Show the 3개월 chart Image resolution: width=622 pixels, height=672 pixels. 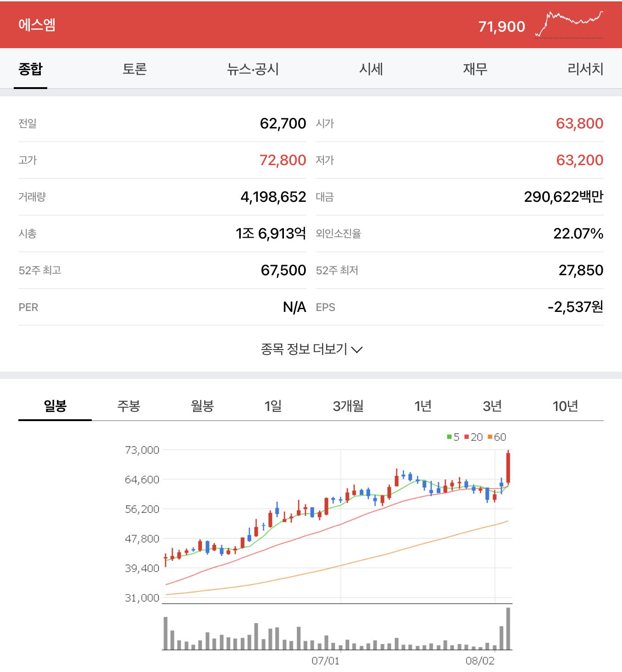point(348,406)
